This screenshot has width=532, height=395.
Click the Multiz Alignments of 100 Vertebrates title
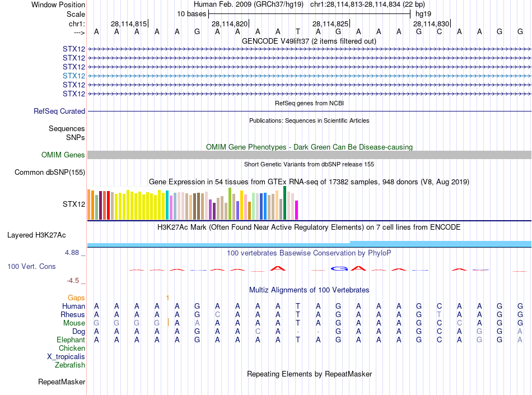(x=309, y=290)
